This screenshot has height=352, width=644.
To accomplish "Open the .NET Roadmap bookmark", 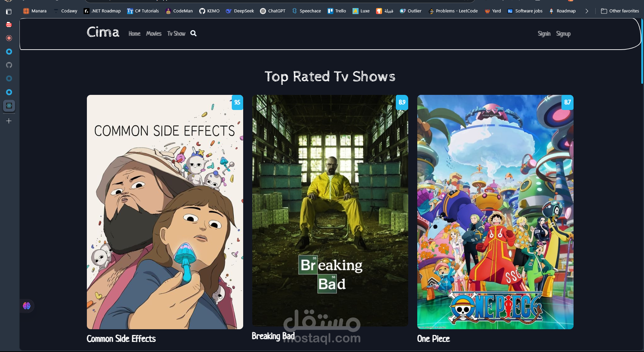I will [102, 11].
